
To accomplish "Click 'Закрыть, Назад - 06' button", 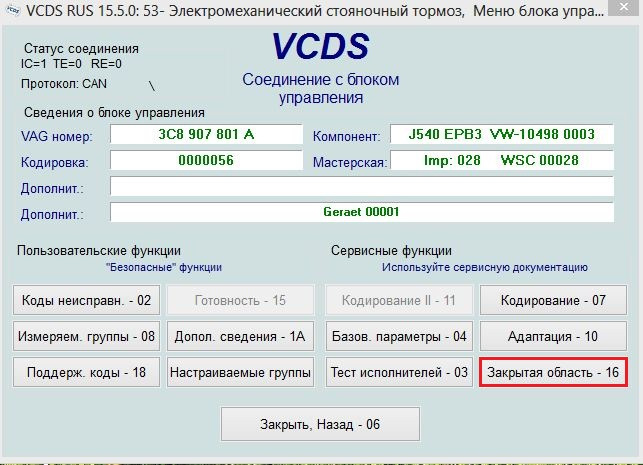I will pos(320,424).
